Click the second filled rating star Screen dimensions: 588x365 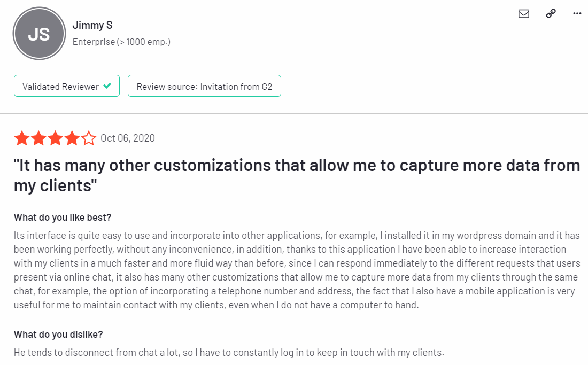(x=38, y=138)
